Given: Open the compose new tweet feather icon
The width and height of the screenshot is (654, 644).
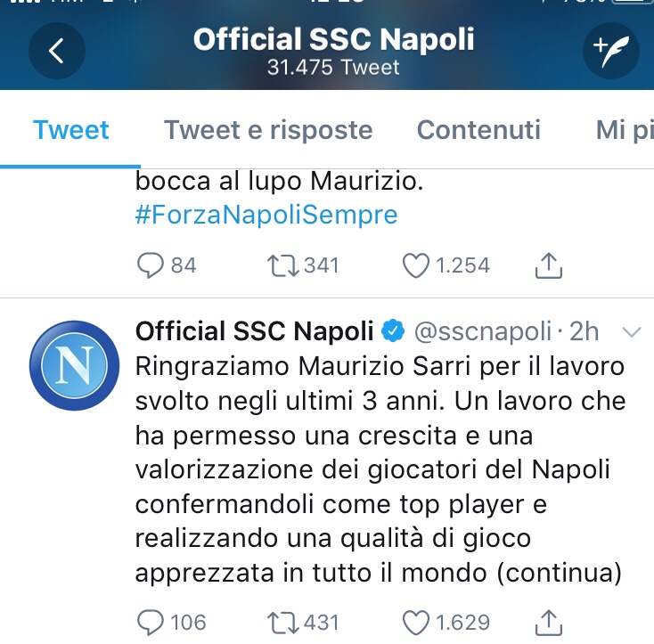Looking at the screenshot, I should pyautogui.click(x=610, y=51).
